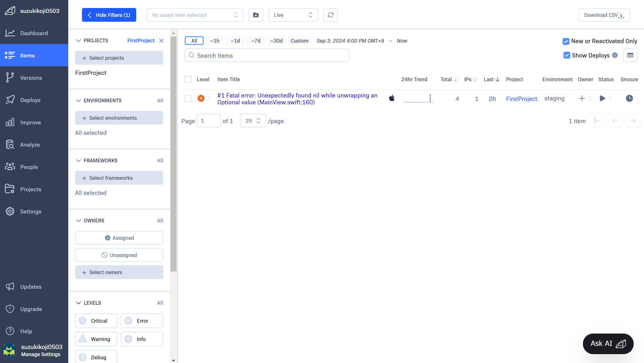Click the save view folder icon
The height and width of the screenshot is (363, 644).
click(256, 15)
